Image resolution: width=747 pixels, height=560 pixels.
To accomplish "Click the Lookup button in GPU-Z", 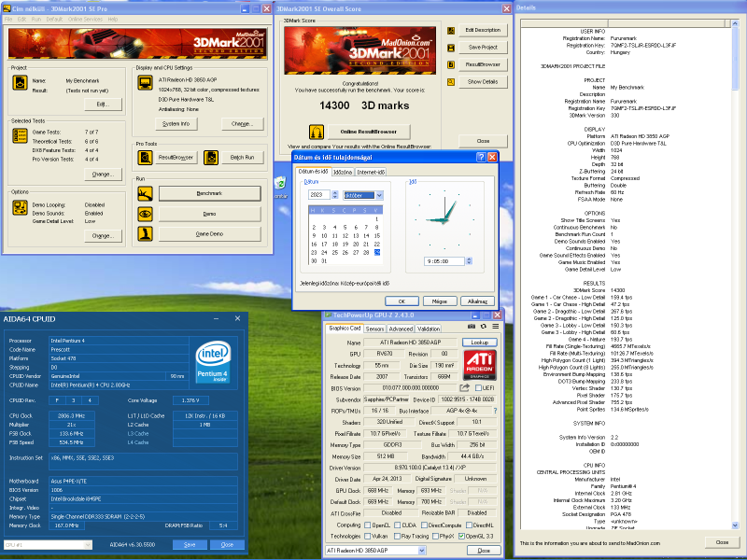I will coord(479,343).
